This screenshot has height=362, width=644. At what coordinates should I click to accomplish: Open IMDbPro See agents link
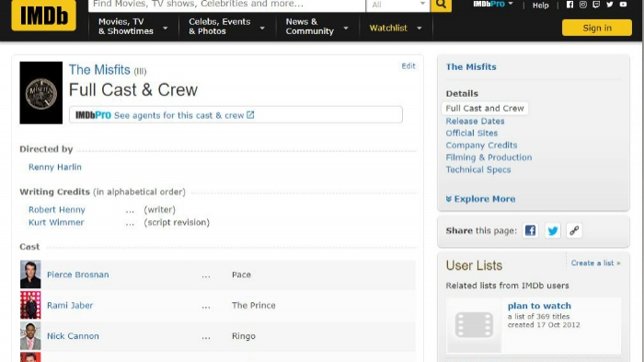point(236,115)
